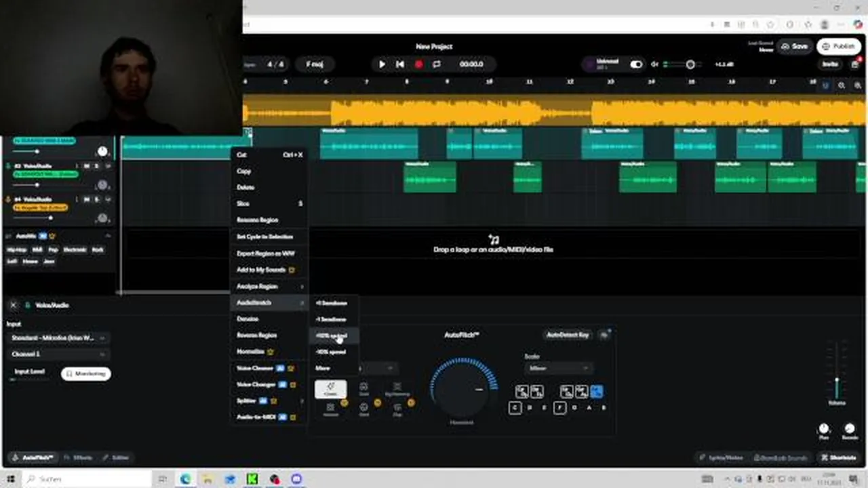Toggle note F in the AutoPitch scale
Image resolution: width=868 pixels, height=488 pixels.
point(559,408)
